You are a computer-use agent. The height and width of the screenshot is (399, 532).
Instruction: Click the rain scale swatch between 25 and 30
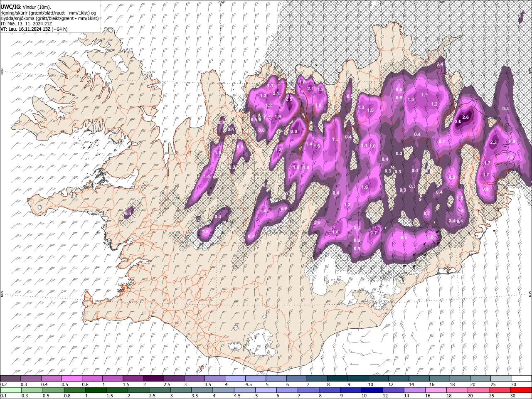[499, 390]
